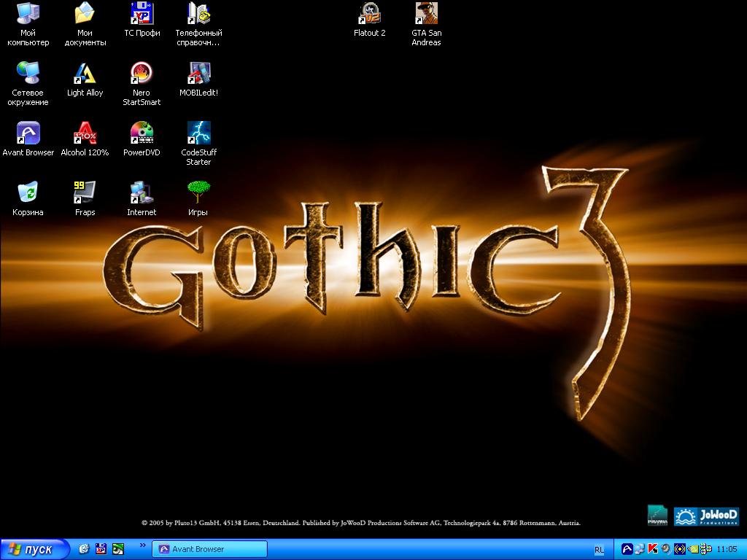Launch GTA San Andreas from desktop

tap(426, 13)
